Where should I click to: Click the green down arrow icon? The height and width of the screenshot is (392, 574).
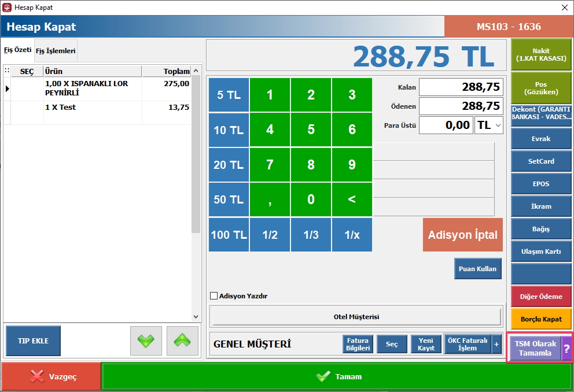tap(146, 341)
